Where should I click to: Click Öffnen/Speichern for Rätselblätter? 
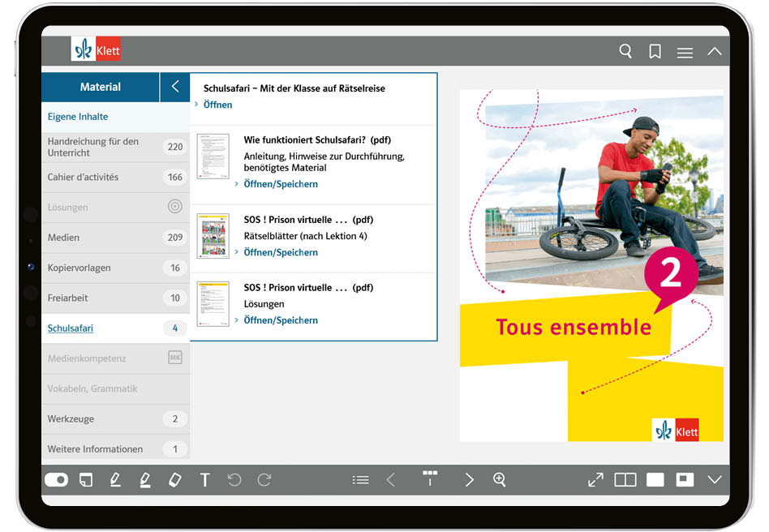(x=281, y=252)
